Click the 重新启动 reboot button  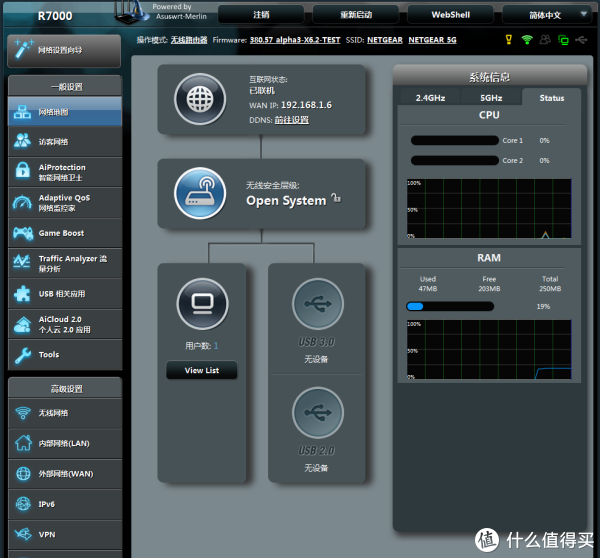click(x=356, y=15)
